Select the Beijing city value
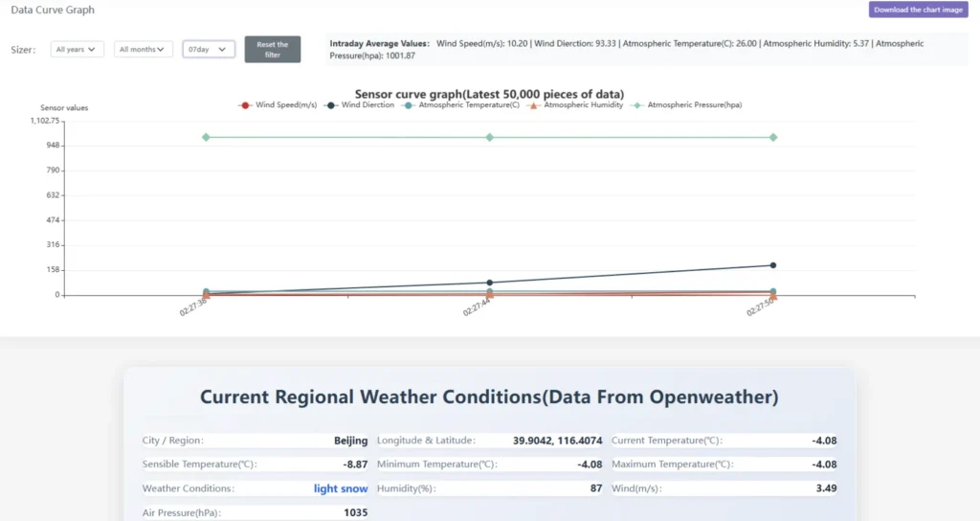 click(x=350, y=441)
